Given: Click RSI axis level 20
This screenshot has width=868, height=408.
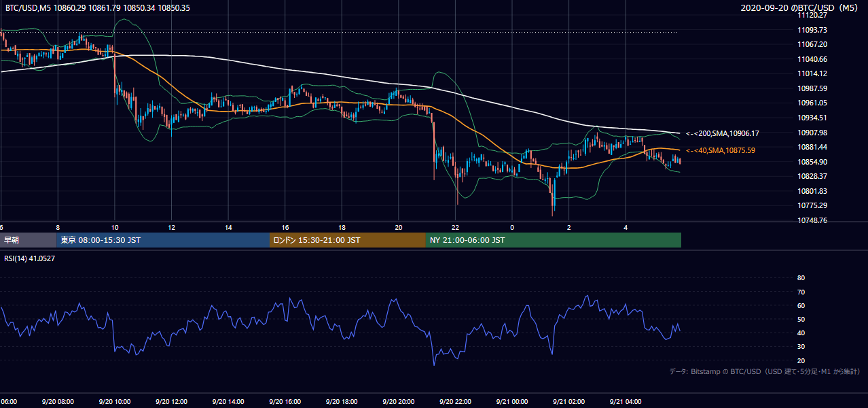Looking at the screenshot, I should click(x=801, y=360).
